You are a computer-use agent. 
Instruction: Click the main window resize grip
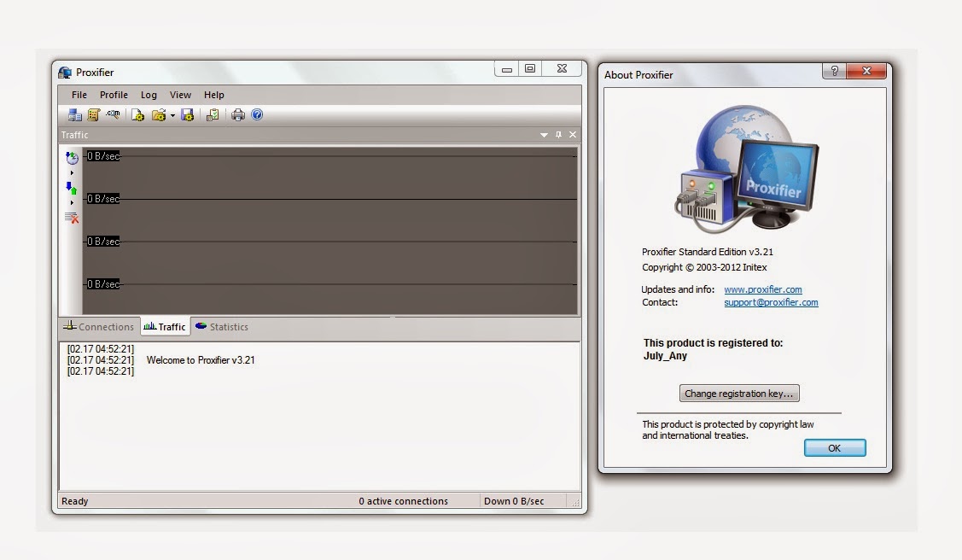pyautogui.click(x=575, y=502)
